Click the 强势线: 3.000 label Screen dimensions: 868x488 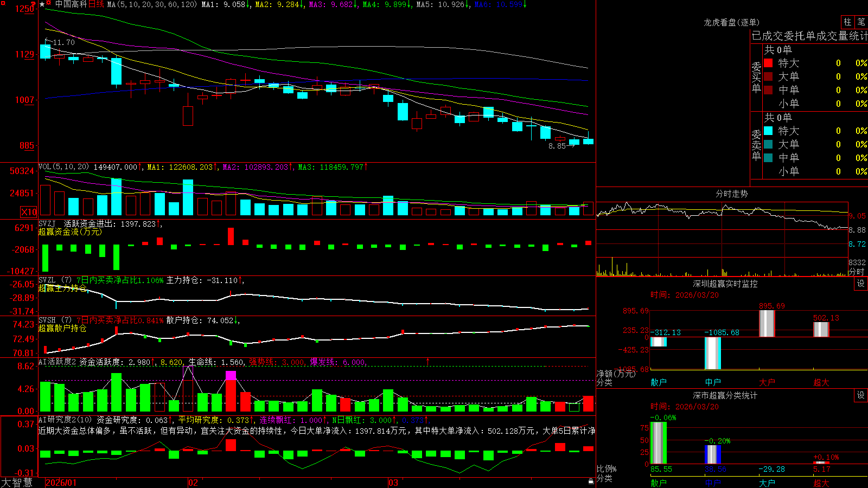(x=277, y=362)
